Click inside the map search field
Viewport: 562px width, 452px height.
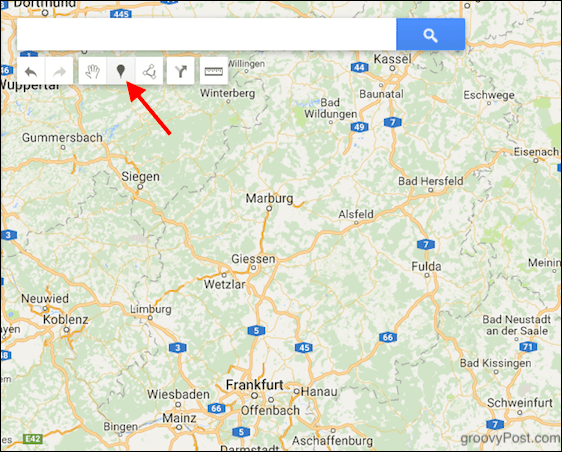[206, 35]
